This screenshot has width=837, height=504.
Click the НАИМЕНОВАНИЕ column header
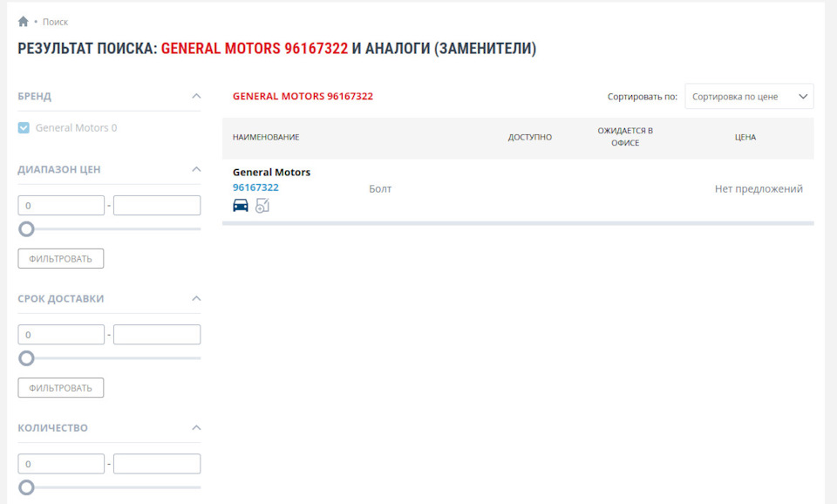[x=266, y=137]
